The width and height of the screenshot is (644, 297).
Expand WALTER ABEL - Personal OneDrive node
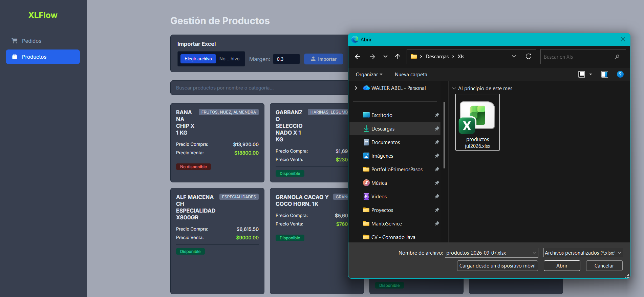coord(356,88)
